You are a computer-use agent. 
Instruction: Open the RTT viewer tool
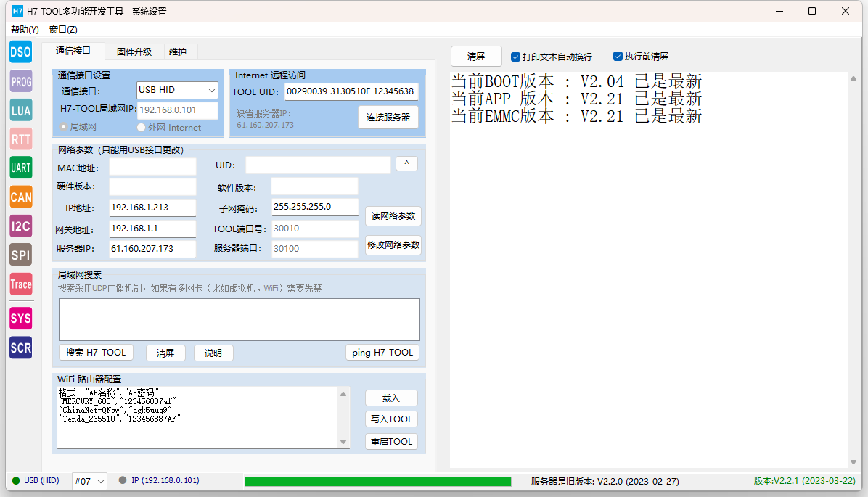click(20, 139)
